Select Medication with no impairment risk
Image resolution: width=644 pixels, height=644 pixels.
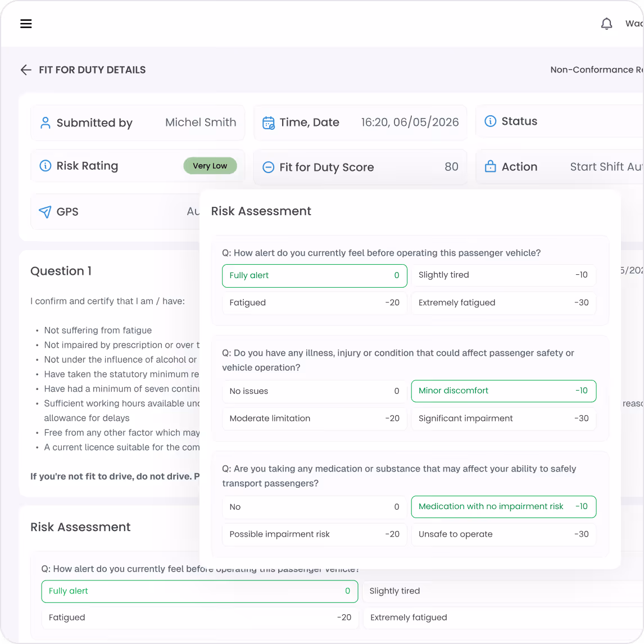(x=504, y=507)
